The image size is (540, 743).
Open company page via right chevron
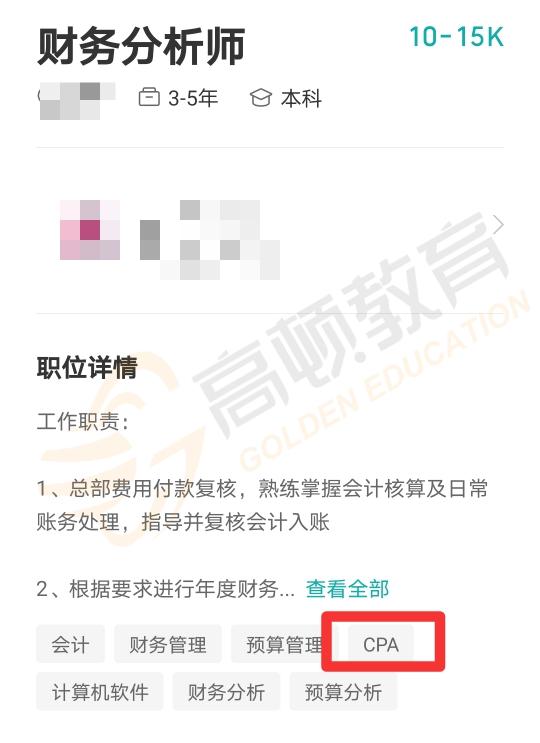click(498, 225)
